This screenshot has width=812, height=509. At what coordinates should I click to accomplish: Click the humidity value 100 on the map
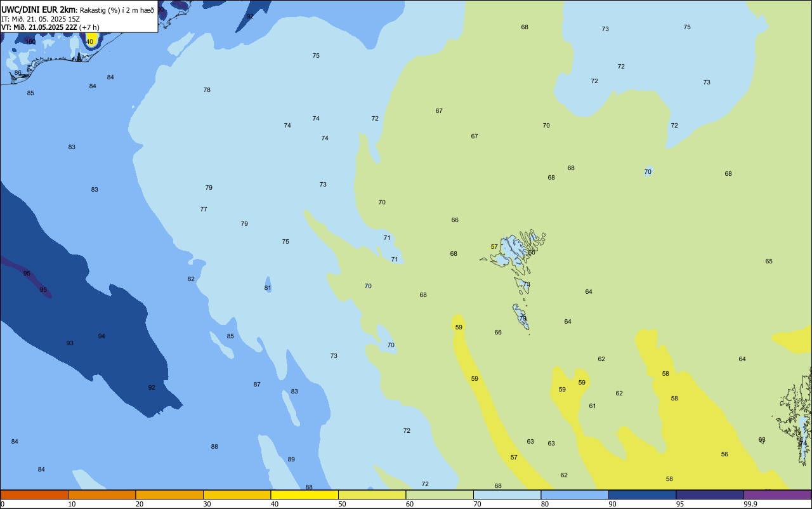(x=30, y=41)
